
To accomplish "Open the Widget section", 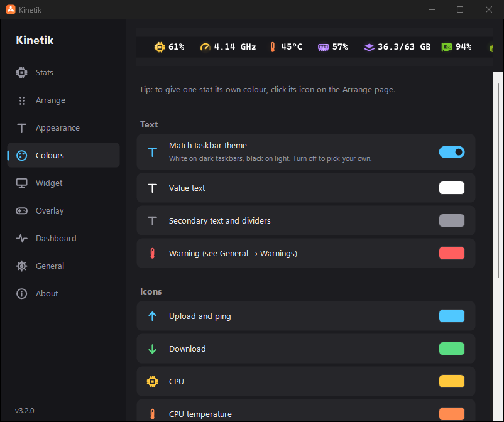I will (63, 183).
